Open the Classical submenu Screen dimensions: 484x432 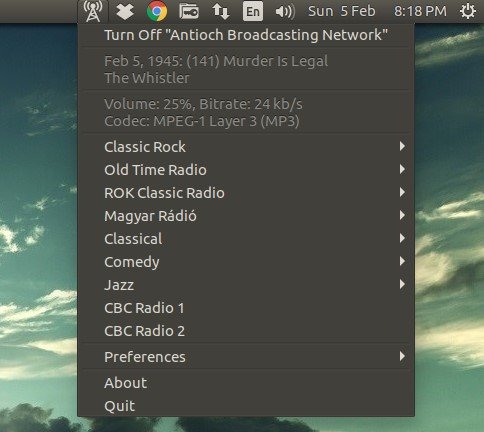click(246, 239)
